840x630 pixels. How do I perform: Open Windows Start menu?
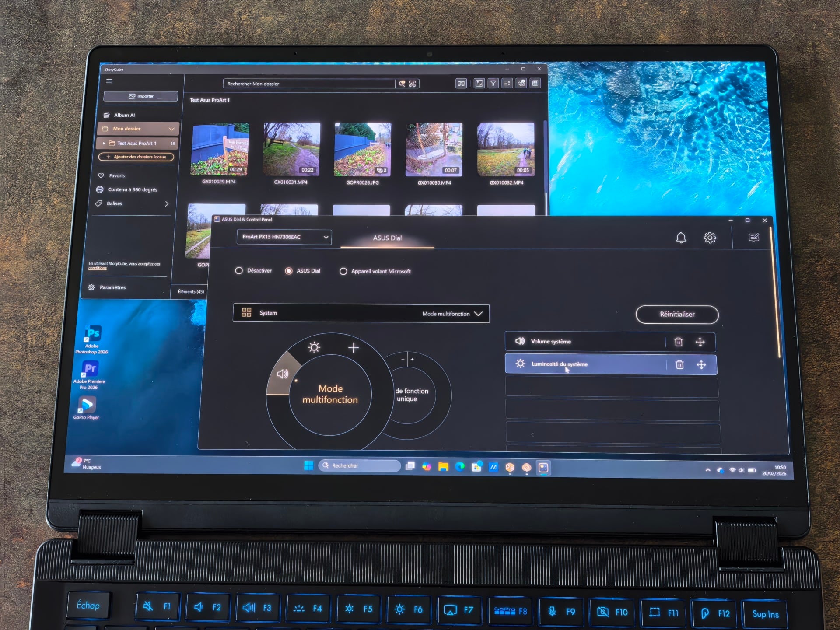pyautogui.click(x=308, y=465)
